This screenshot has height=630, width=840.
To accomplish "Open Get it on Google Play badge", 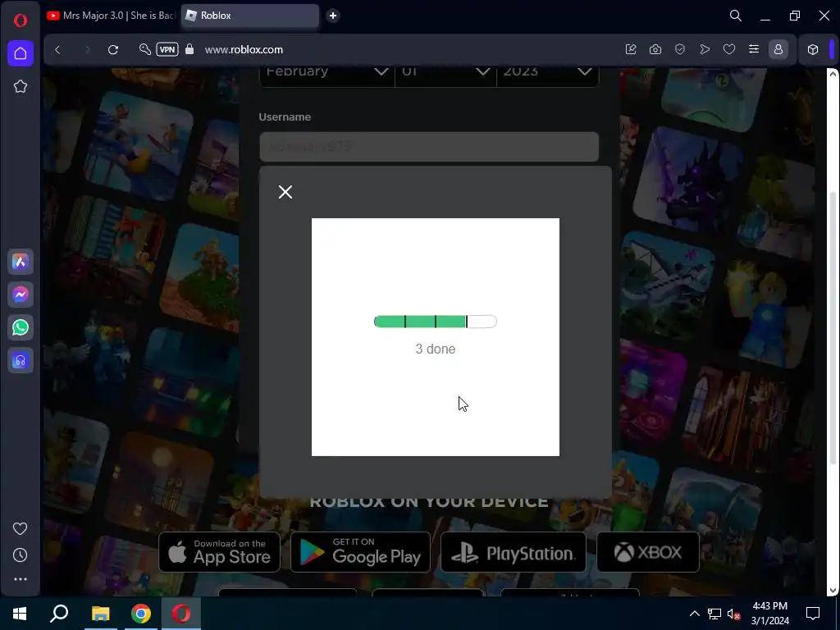I will 361,552.
